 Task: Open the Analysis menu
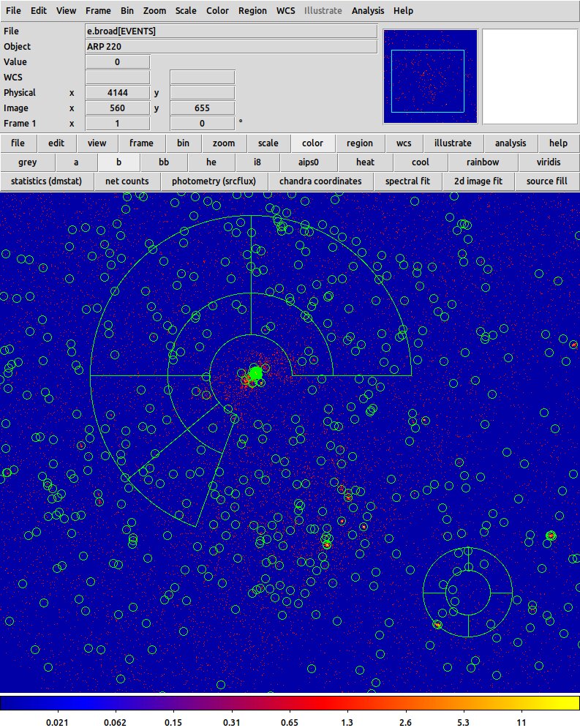[x=367, y=10]
